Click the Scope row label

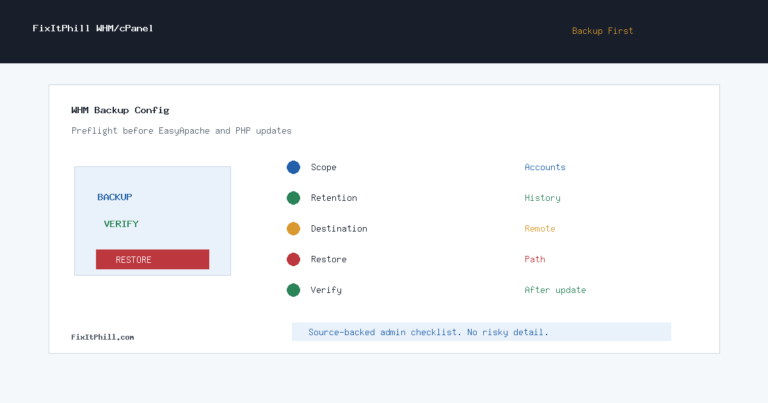(323, 167)
